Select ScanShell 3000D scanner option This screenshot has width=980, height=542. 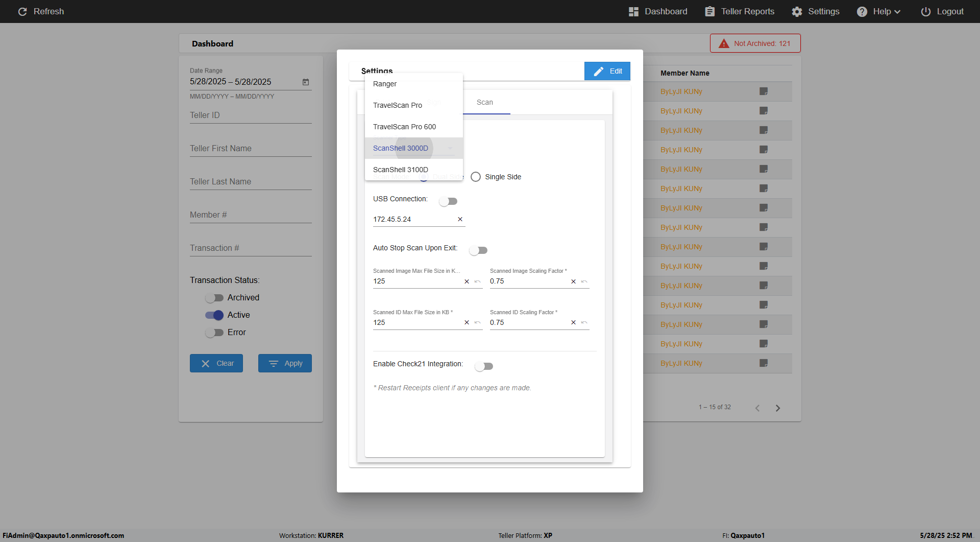414,148
